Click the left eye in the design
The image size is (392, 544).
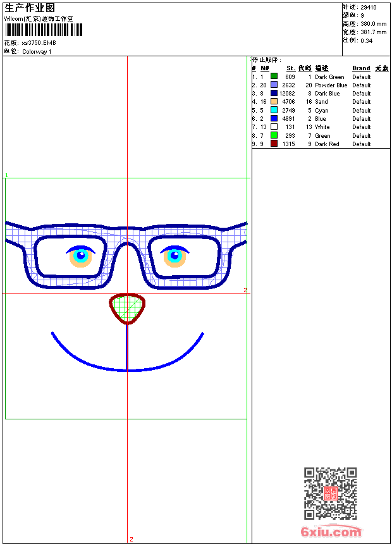click(80, 256)
